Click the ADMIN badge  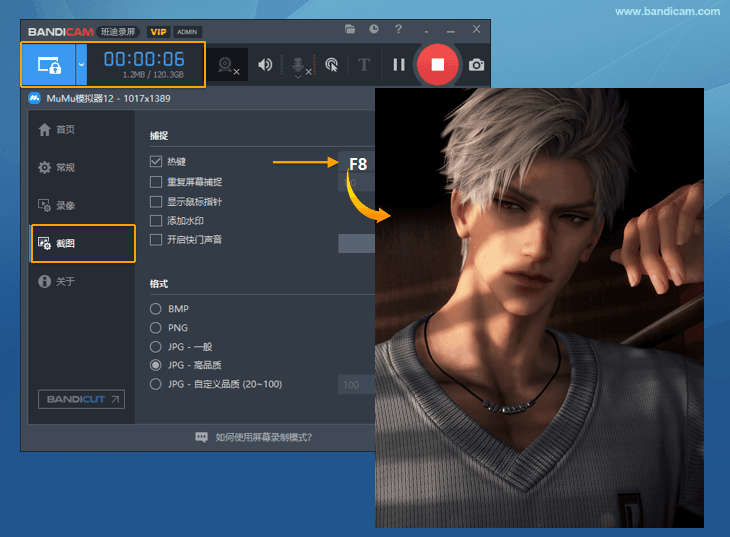[187, 32]
